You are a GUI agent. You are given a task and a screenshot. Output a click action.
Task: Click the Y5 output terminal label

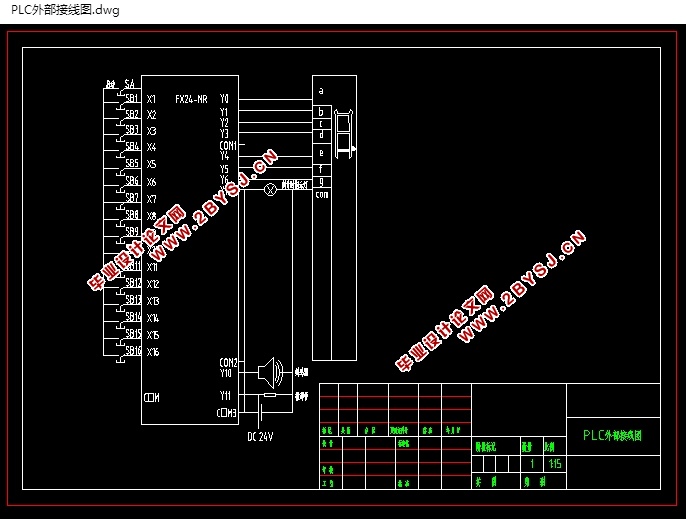coord(224,169)
